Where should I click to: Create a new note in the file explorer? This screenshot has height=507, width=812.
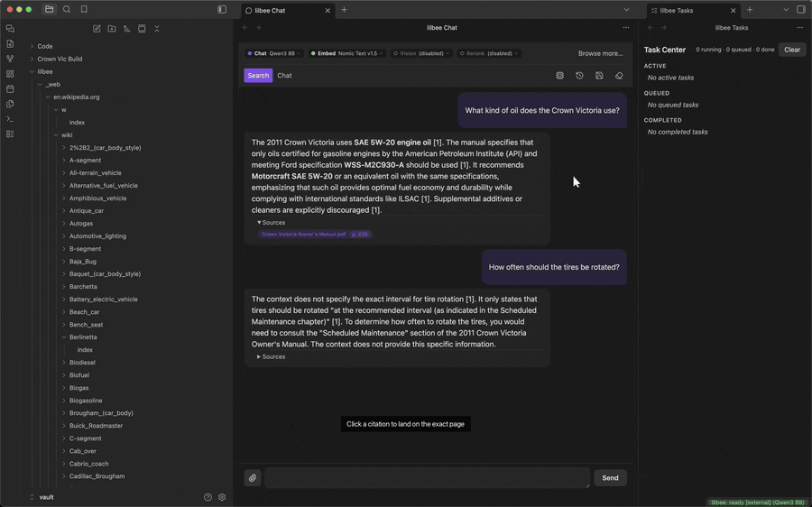point(97,29)
